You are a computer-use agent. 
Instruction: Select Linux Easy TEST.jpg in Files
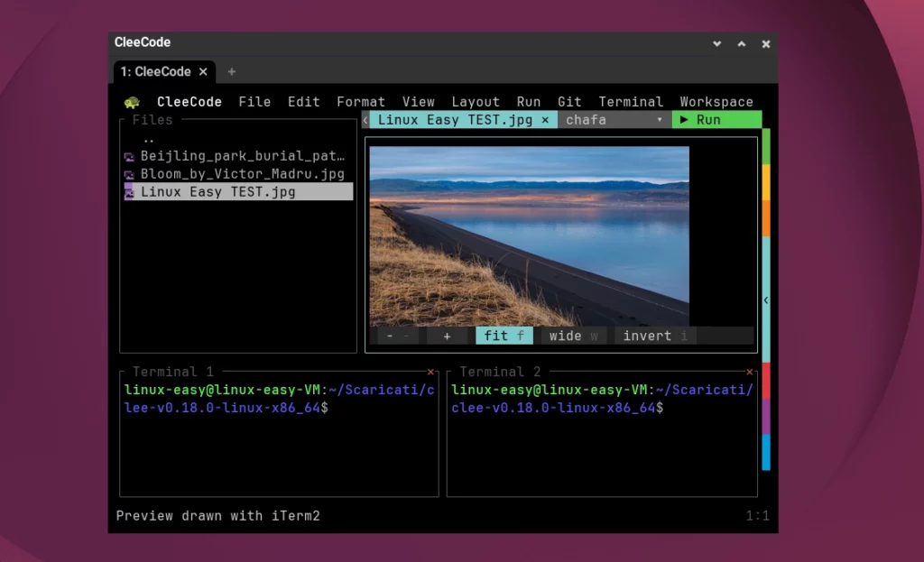coord(238,191)
